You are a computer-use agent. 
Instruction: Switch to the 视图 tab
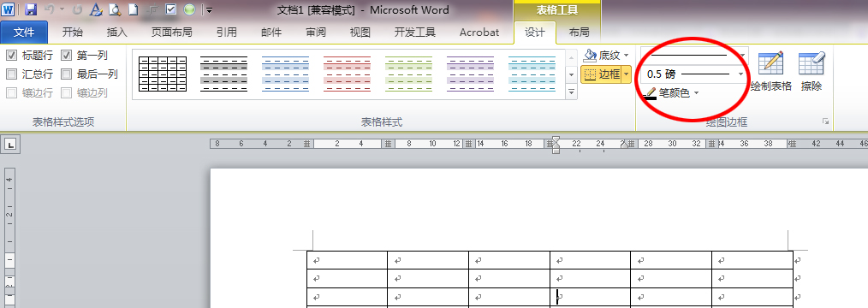click(x=360, y=33)
